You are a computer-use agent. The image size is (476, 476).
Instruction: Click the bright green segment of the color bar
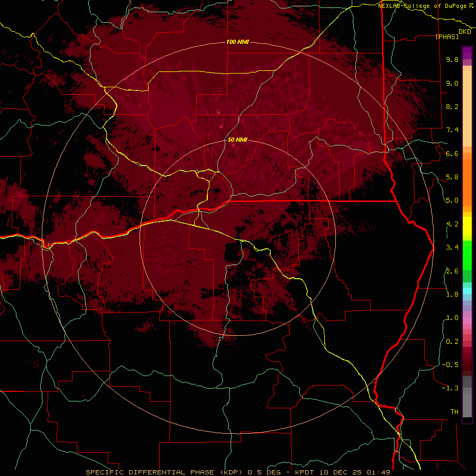click(x=467, y=255)
